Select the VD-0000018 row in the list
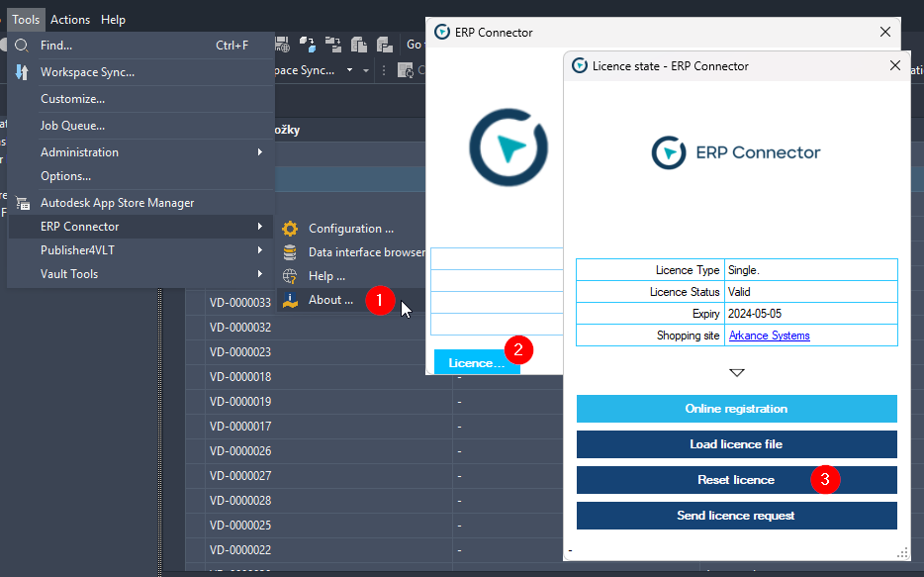 click(x=239, y=377)
